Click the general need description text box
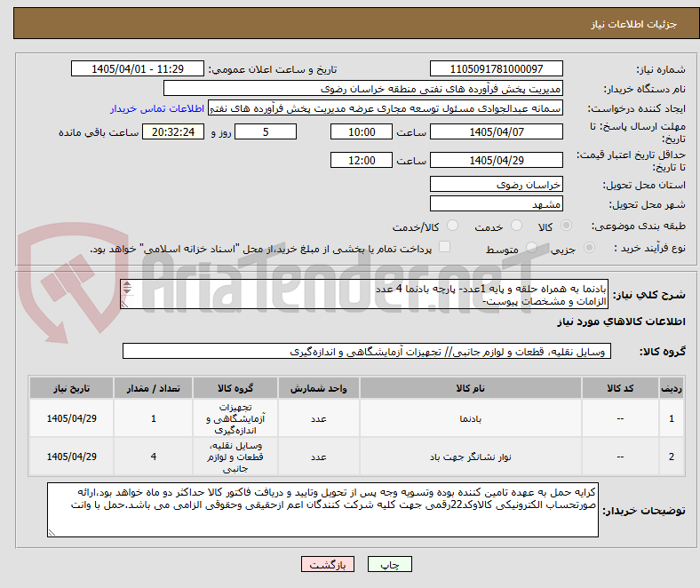 (x=364, y=294)
